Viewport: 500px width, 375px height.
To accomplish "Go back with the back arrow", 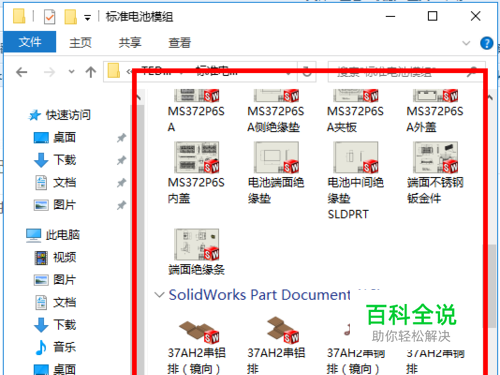I will 22,72.
